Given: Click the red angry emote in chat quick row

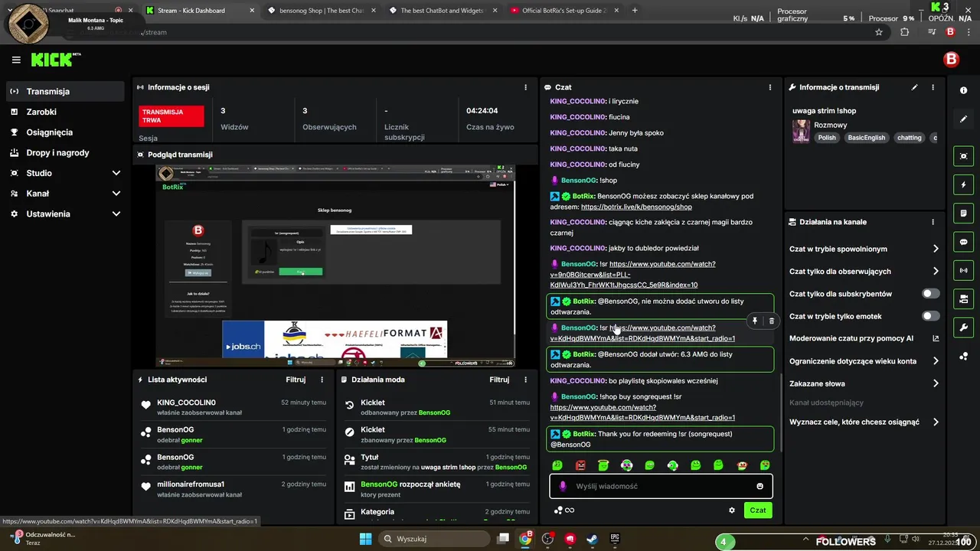Looking at the screenshot, I should pos(580,465).
